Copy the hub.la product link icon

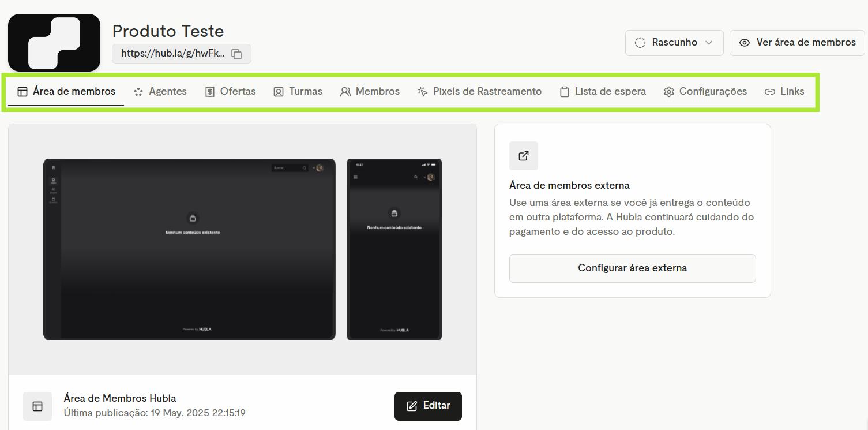pos(236,54)
